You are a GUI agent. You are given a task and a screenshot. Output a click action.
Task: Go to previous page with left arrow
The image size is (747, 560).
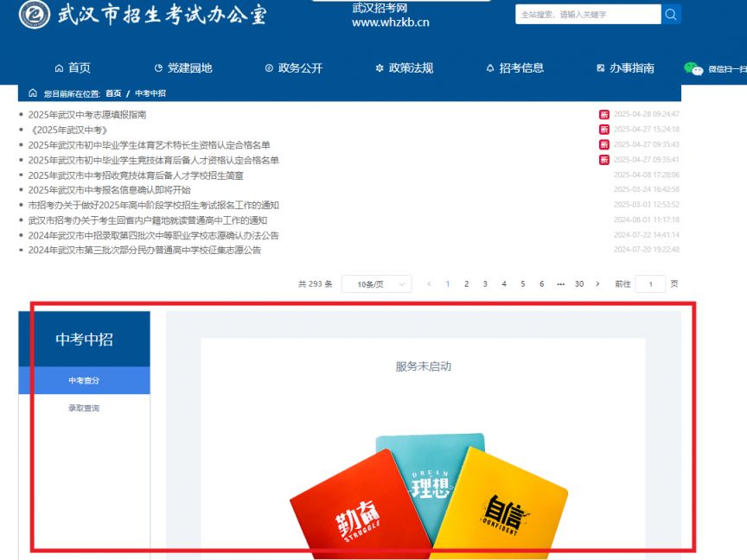coord(429,283)
